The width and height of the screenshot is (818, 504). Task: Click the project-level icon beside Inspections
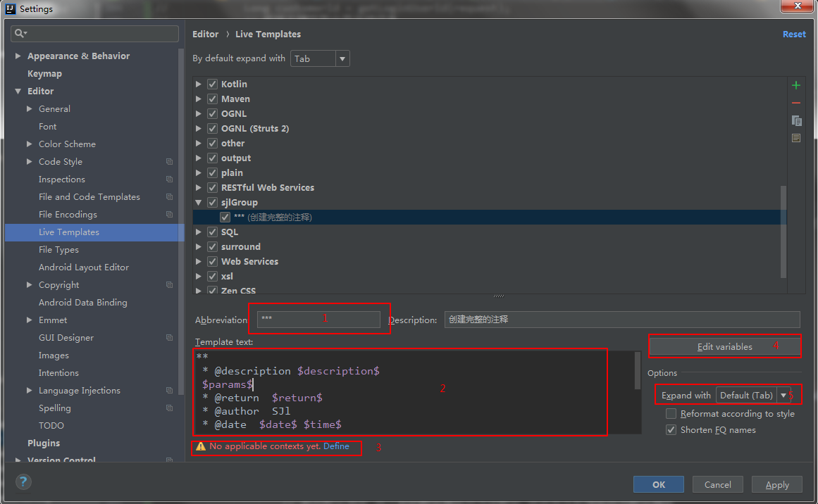click(169, 179)
